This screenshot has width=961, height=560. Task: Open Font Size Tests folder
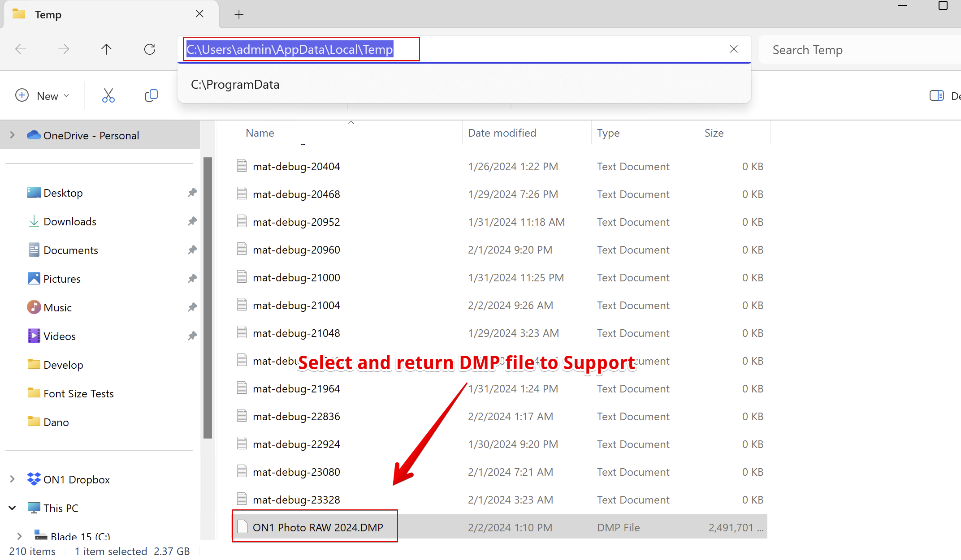coord(78,394)
